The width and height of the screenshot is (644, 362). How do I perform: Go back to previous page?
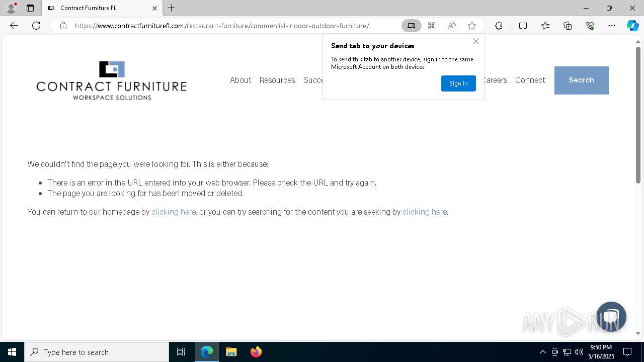tap(14, 26)
